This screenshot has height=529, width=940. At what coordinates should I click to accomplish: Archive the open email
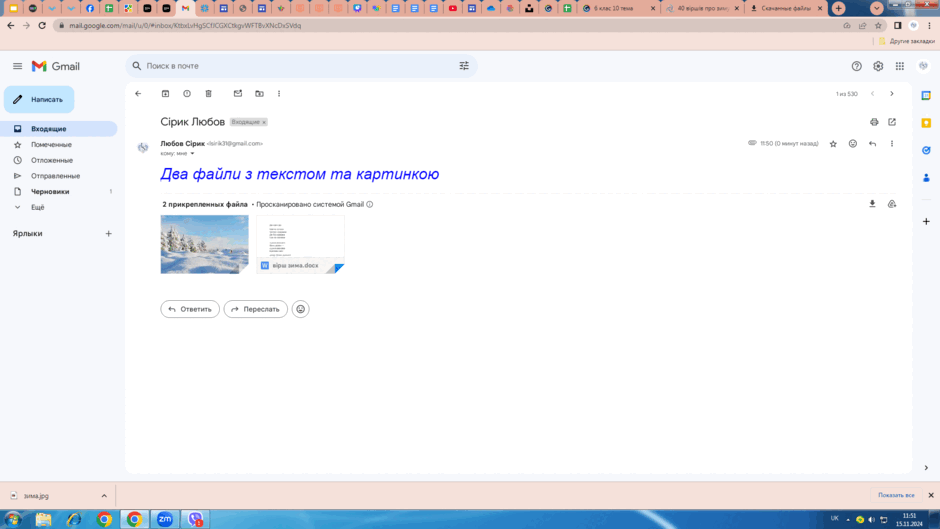(x=165, y=94)
